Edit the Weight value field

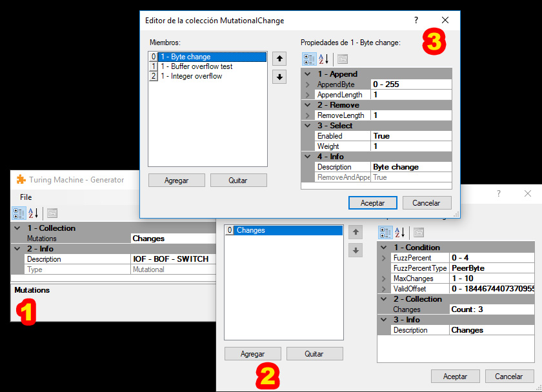(411, 146)
